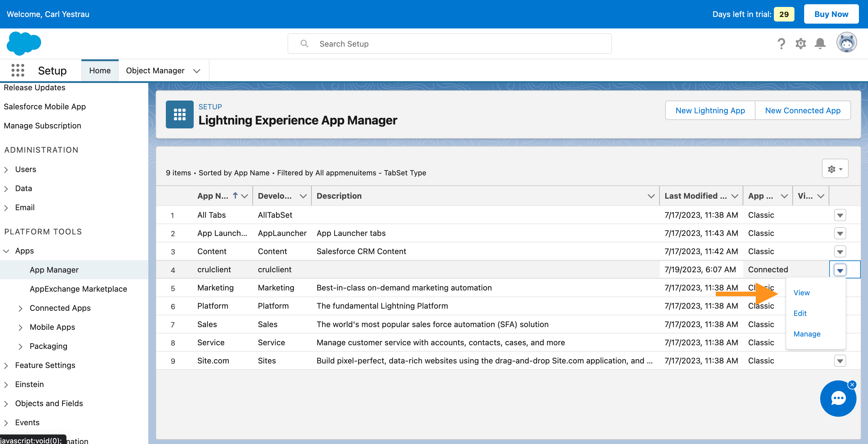Expand Packaging subtree
Viewport: 868px width, 444px height.
[21, 346]
